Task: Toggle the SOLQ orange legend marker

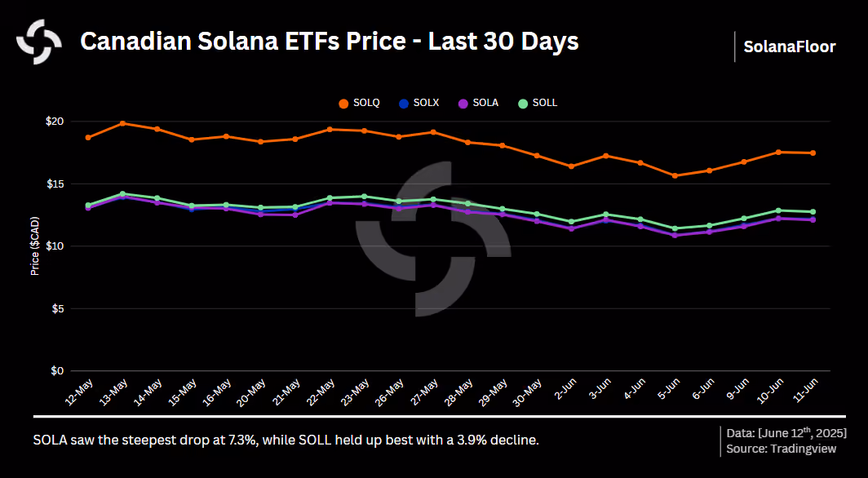Action: pyautogui.click(x=343, y=103)
